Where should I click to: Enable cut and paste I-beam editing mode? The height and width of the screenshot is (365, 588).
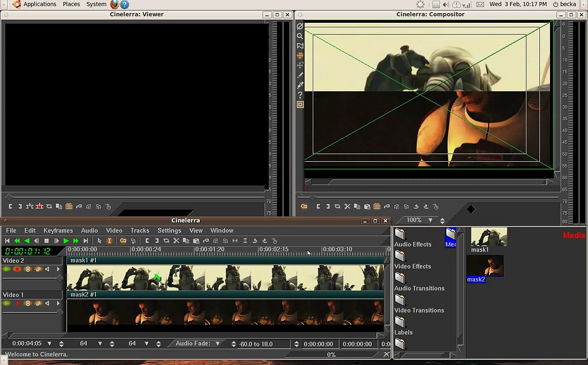[109, 241]
